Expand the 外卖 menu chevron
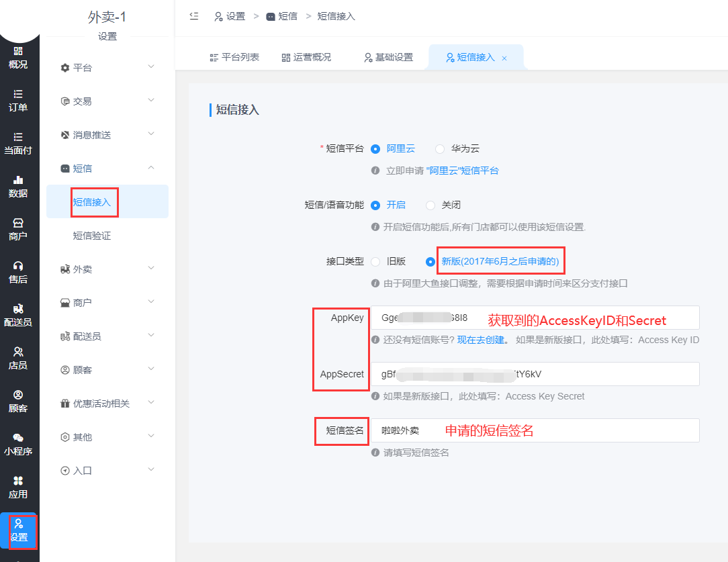Viewport: 728px width, 562px height. click(x=151, y=268)
